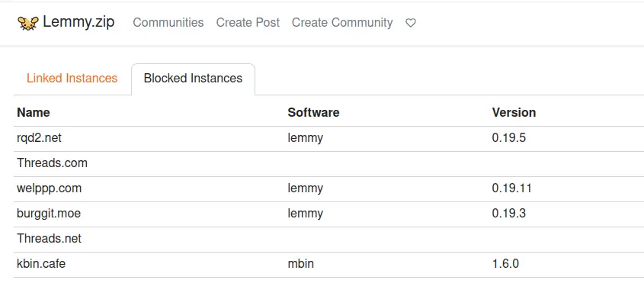Click the Software column header
644x293 pixels.
(313, 112)
